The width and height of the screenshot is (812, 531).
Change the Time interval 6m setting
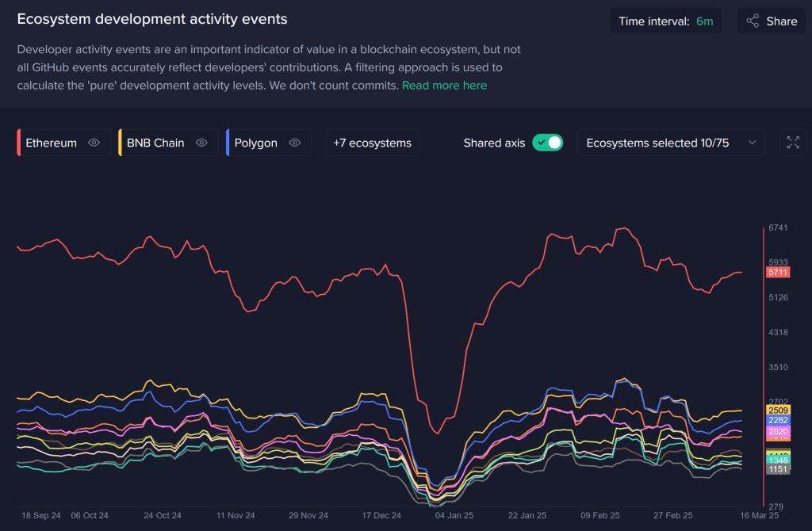(x=665, y=21)
